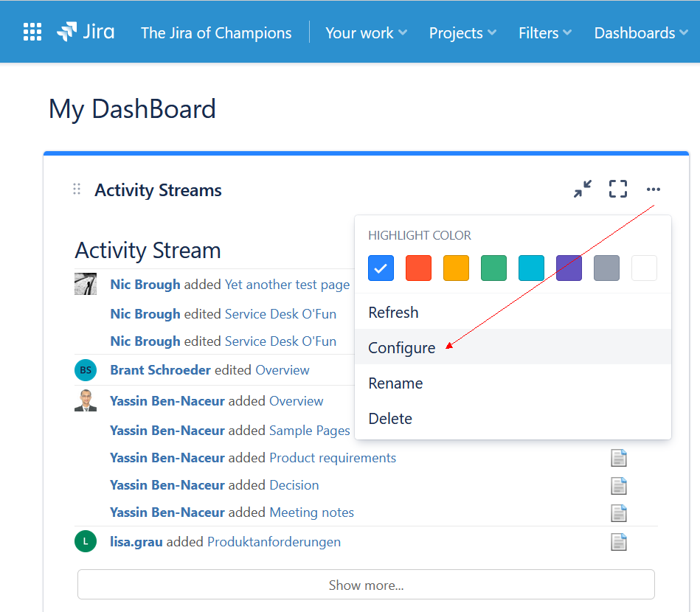Maximize the Activity Streams gadget to fullscreen
This screenshot has height=612, width=700.
(618, 189)
